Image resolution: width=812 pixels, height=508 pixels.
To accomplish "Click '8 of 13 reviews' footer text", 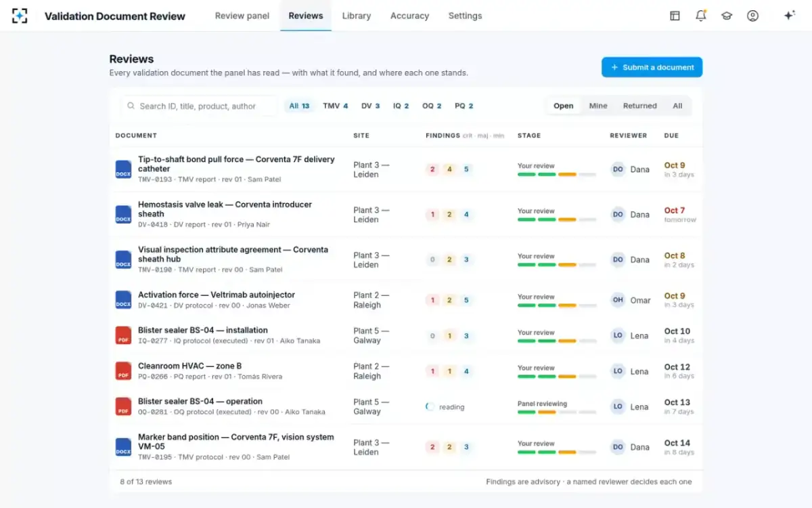I will [146, 482].
